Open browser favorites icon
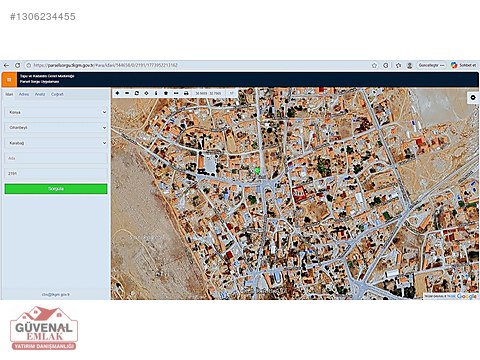480x360 pixels. [398, 65]
